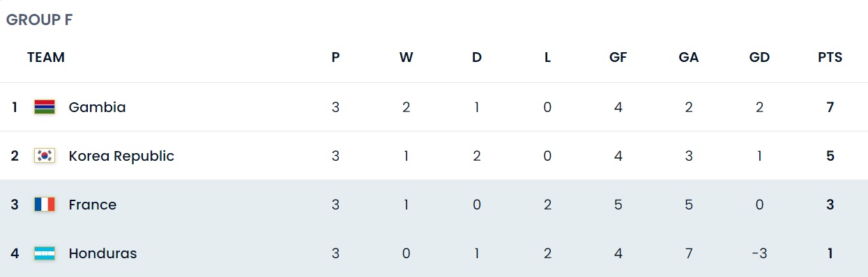Click Gambia's 7 points value

[x=830, y=107]
